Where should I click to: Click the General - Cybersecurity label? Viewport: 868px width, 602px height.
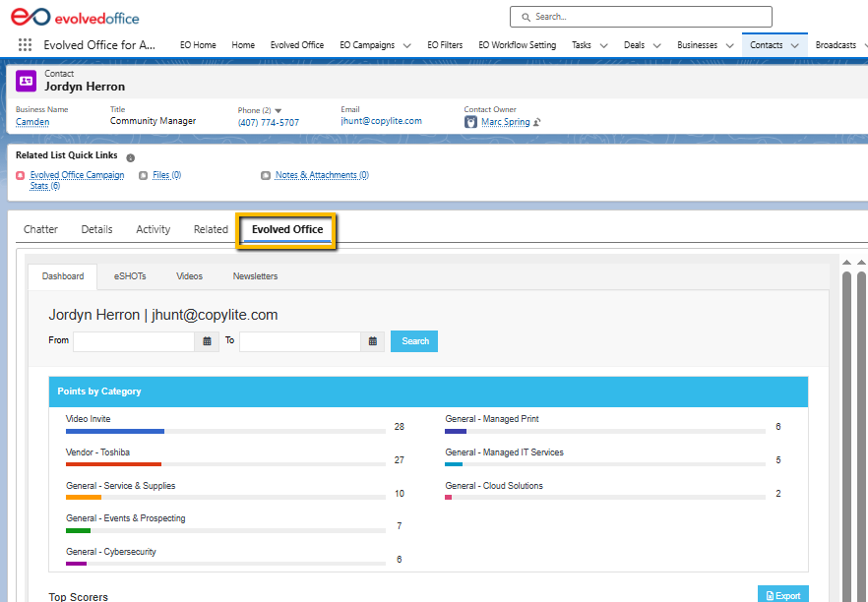coord(110,552)
